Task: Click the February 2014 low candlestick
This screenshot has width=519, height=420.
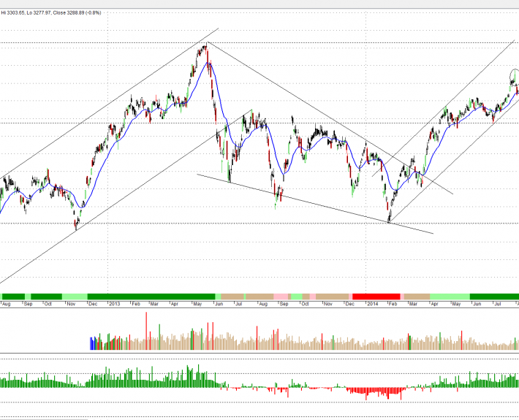Action: click(389, 216)
